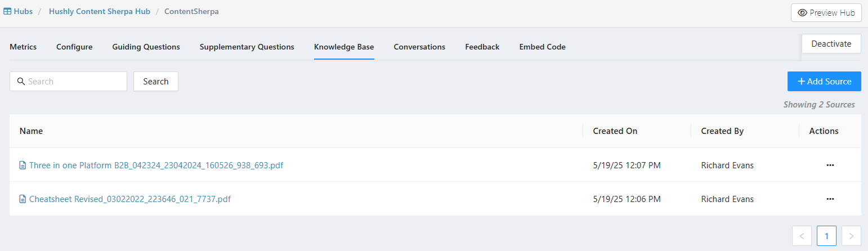868x251 pixels.
Task: Switch to the Embed Code tab
Action: pyautogui.click(x=543, y=47)
